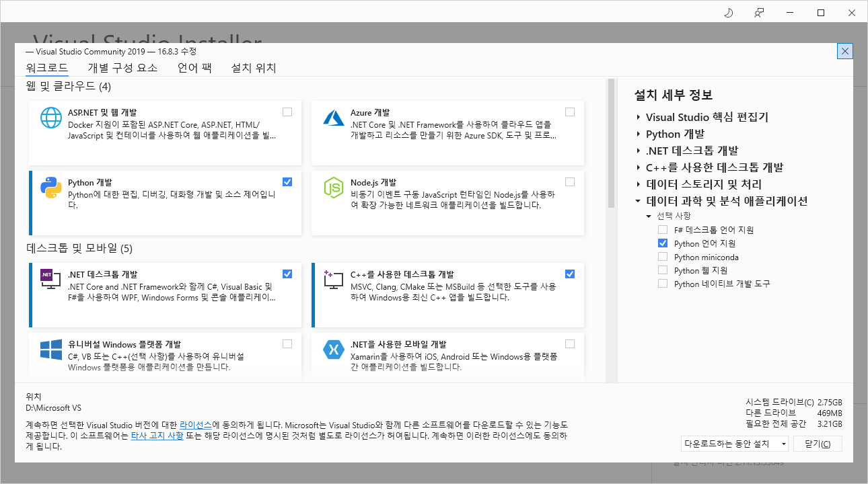
Task: Expand C++를 사용한 데스크톱 개발 details
Action: 638,167
